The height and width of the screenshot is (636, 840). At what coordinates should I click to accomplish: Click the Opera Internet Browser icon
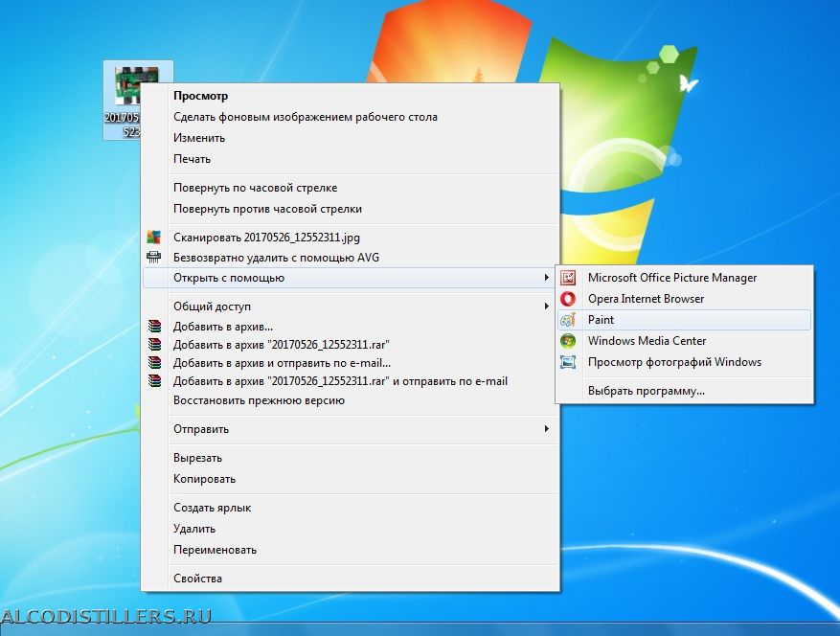click(x=568, y=299)
